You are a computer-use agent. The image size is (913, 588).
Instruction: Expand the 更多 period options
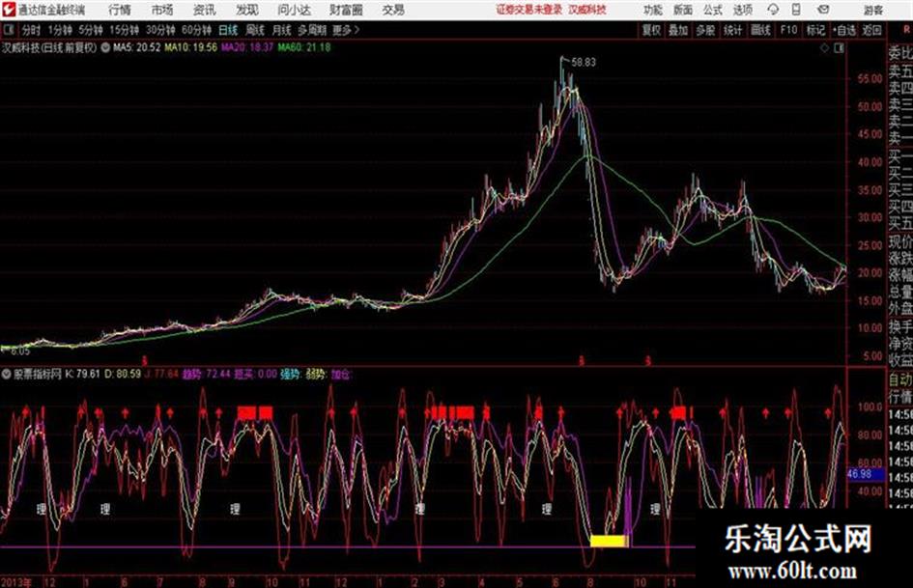(346, 30)
